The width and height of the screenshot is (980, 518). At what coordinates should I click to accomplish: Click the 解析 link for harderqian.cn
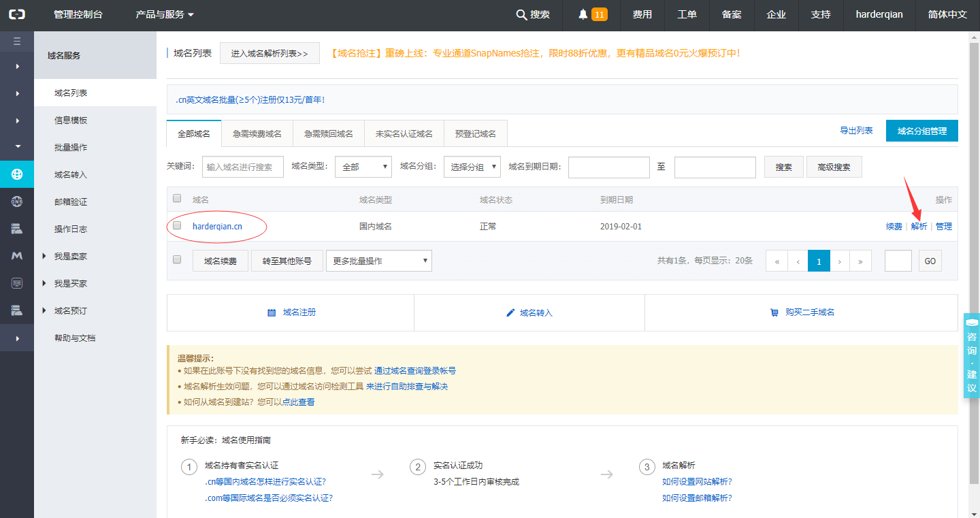919,226
